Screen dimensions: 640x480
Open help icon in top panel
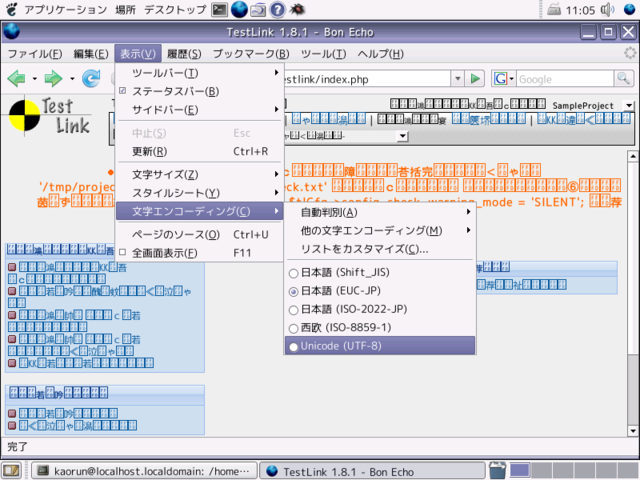278,9
